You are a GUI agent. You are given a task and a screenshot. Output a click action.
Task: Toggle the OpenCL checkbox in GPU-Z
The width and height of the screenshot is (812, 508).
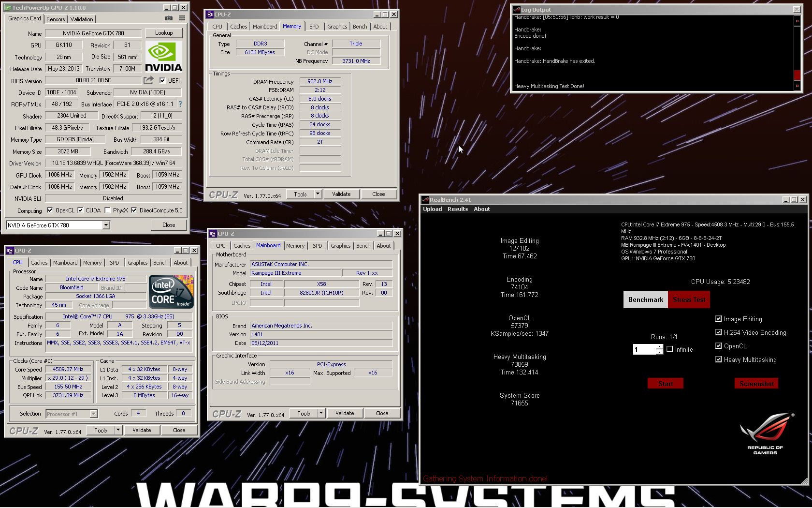tap(50, 210)
